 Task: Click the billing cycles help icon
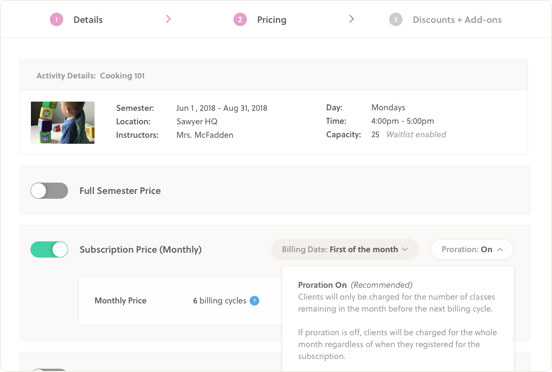point(254,301)
